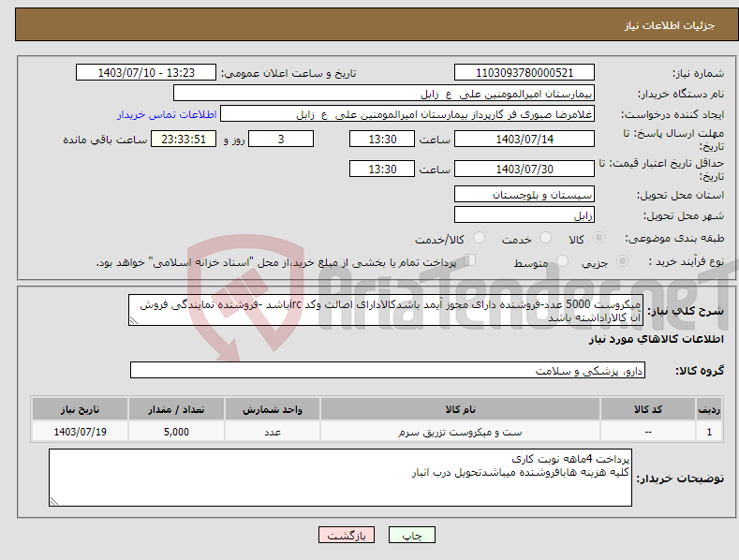The width and height of the screenshot is (739, 560).
Task: Click the buyer organization name field
Action: [x=384, y=94]
